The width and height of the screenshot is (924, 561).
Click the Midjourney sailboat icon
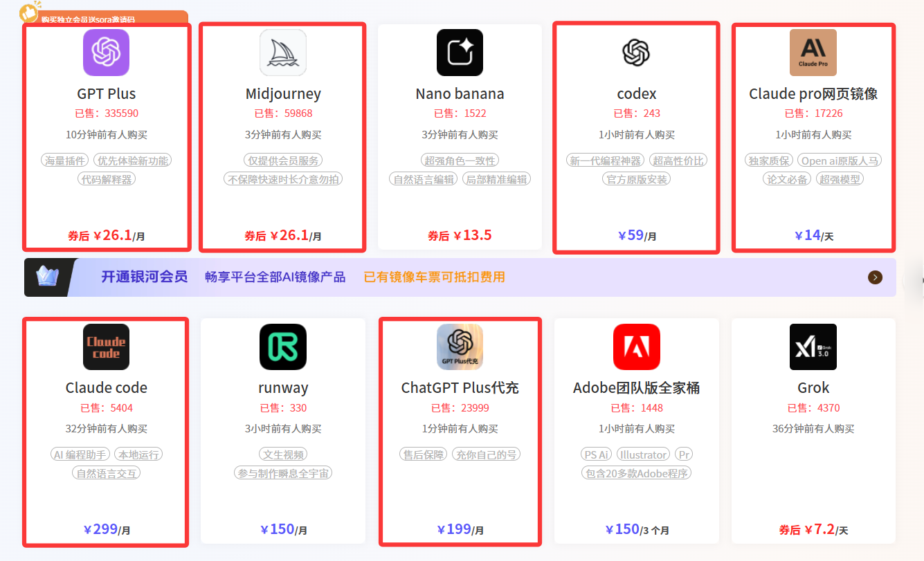point(283,53)
